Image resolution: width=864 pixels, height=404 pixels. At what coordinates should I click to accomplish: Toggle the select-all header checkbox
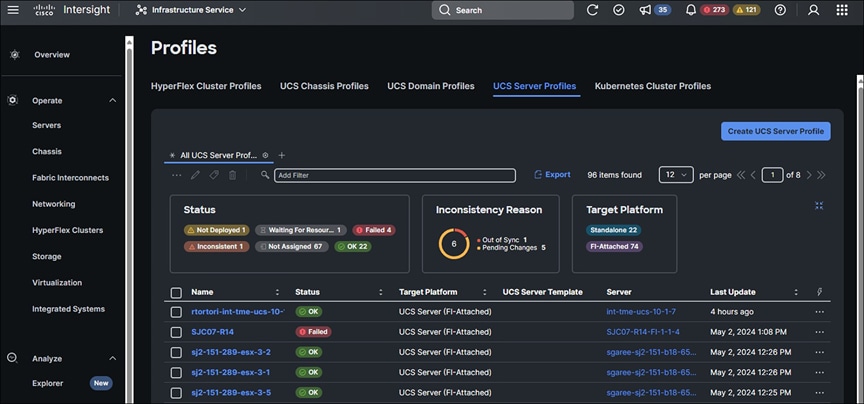[x=176, y=293]
